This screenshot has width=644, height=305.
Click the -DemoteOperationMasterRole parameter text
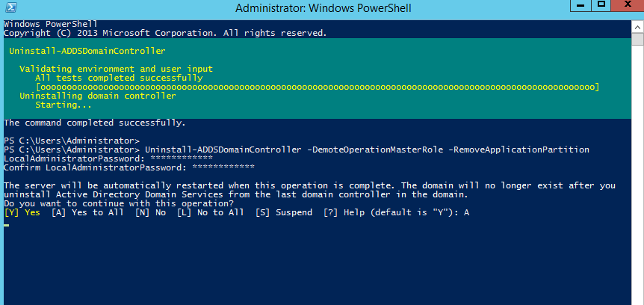click(375, 150)
